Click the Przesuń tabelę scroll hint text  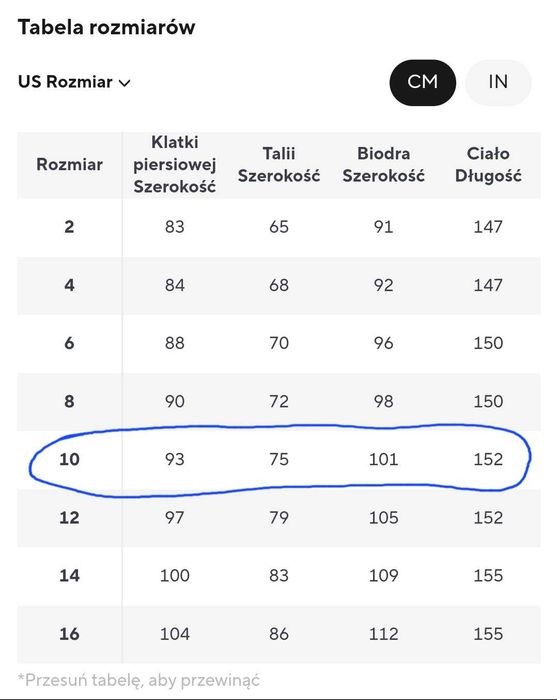tap(139, 680)
